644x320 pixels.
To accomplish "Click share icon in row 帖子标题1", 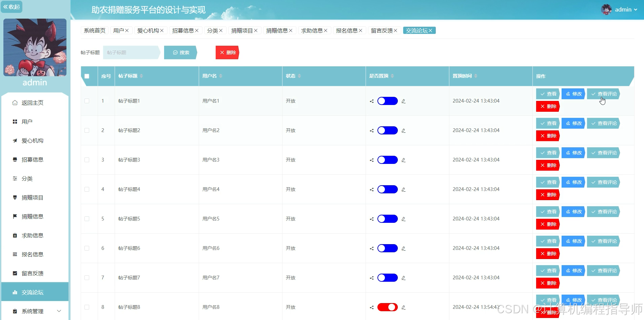I will [x=372, y=101].
